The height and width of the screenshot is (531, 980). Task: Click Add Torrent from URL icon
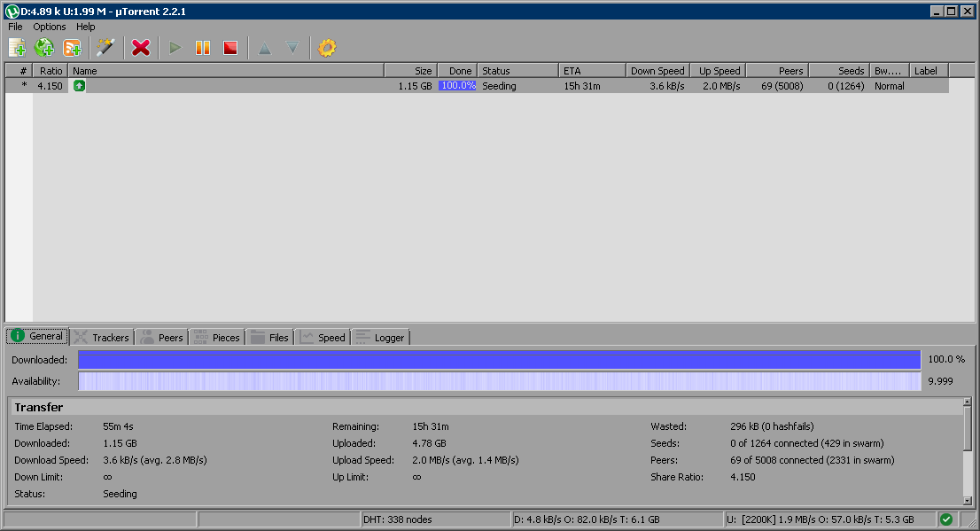pos(44,48)
